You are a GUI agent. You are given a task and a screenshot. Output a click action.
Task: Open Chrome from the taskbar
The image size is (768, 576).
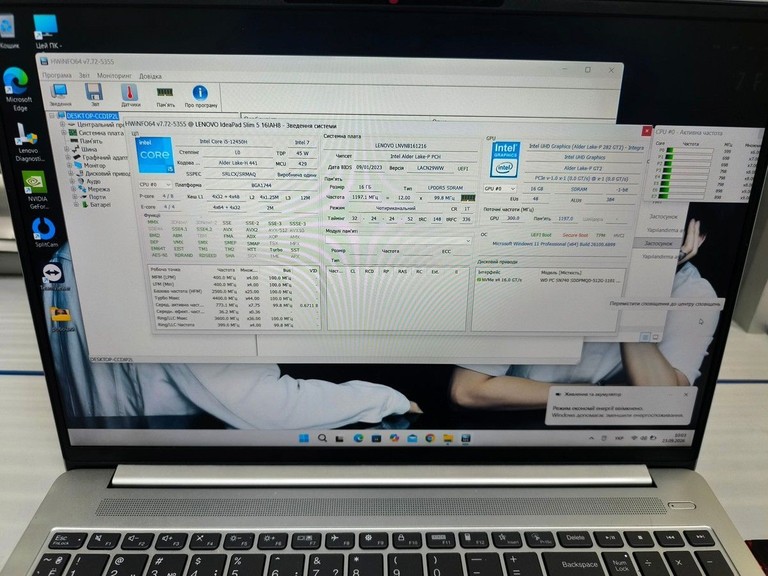tap(430, 438)
